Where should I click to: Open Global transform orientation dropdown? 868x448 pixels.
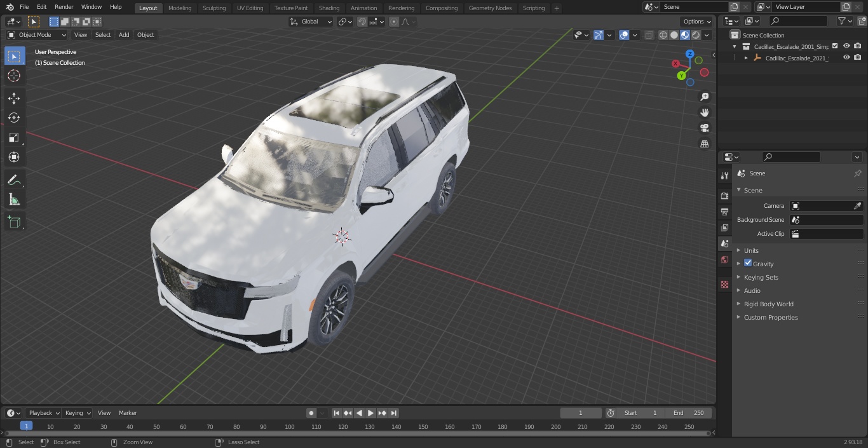(311, 22)
